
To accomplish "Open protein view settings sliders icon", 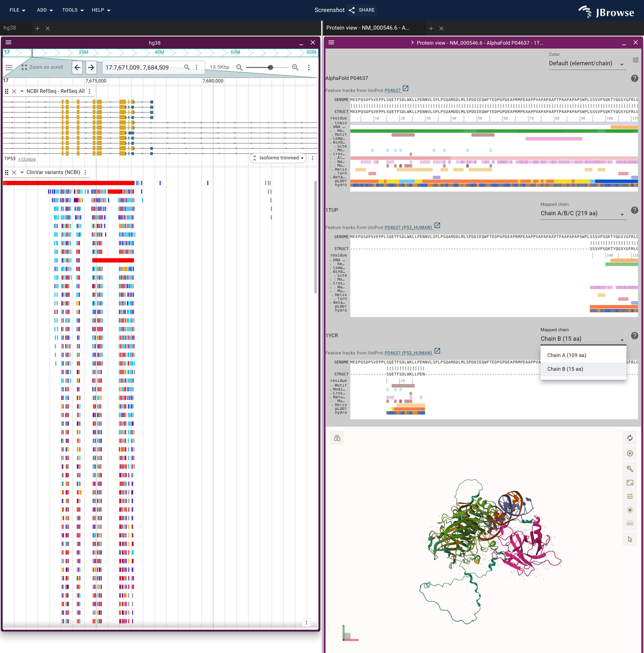I will pos(635,60).
